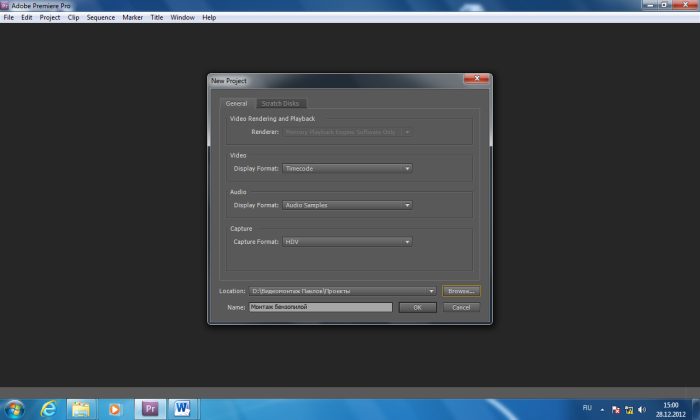This screenshot has height=420, width=700.
Task: Open Audio Display Format dropdown
Action: click(x=347, y=205)
